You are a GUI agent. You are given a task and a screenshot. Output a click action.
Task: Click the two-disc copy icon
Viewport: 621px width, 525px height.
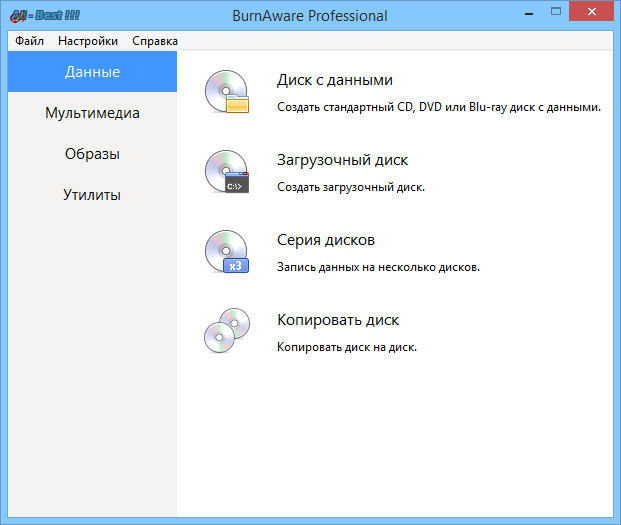point(227,331)
